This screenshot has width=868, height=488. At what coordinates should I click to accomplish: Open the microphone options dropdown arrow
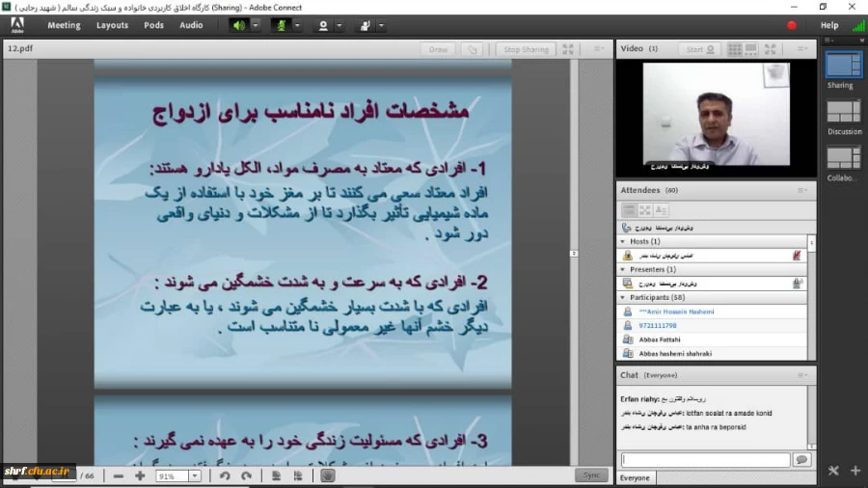[x=297, y=25]
